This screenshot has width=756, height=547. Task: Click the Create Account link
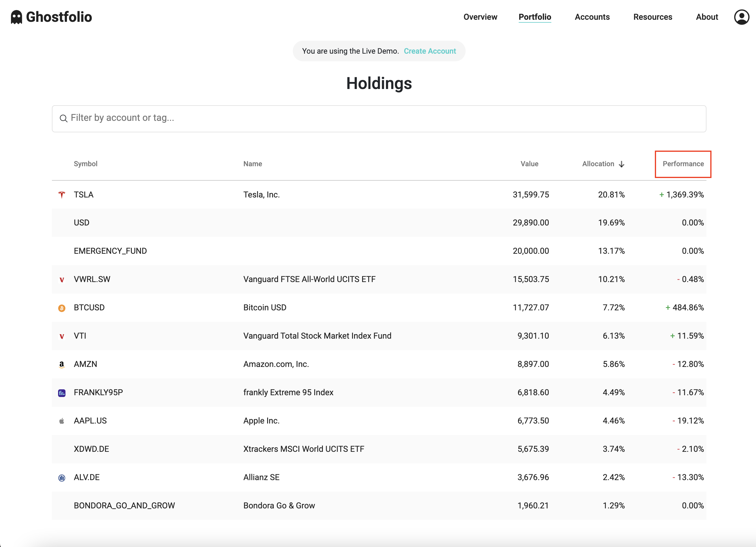[x=430, y=51]
